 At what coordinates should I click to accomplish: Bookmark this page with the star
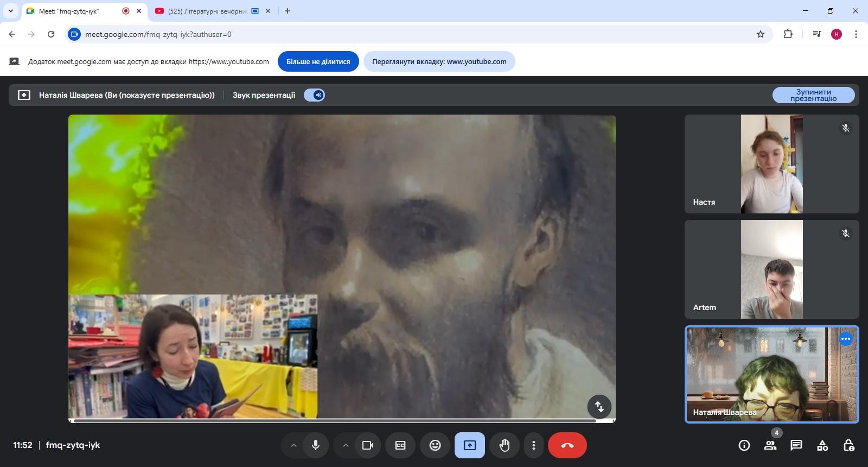[761, 34]
